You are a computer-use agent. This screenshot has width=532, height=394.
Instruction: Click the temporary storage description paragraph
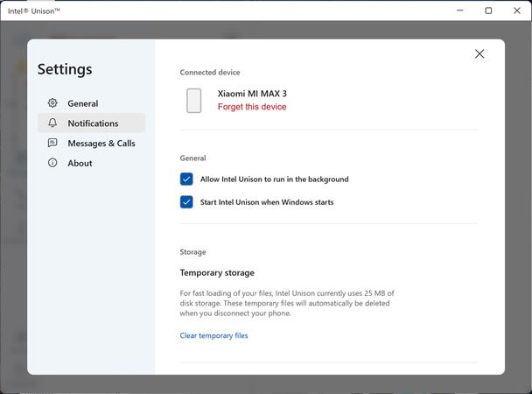click(x=287, y=303)
